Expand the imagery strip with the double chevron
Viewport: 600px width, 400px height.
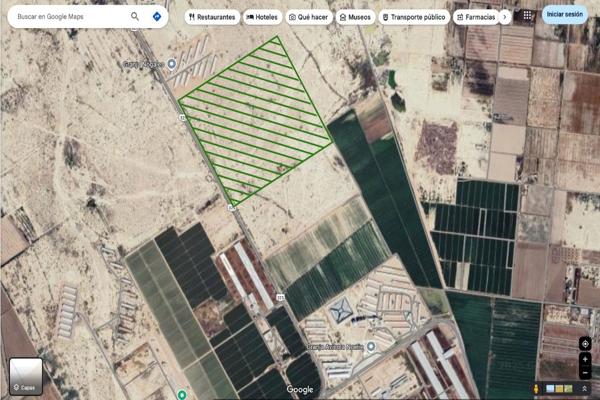584,388
